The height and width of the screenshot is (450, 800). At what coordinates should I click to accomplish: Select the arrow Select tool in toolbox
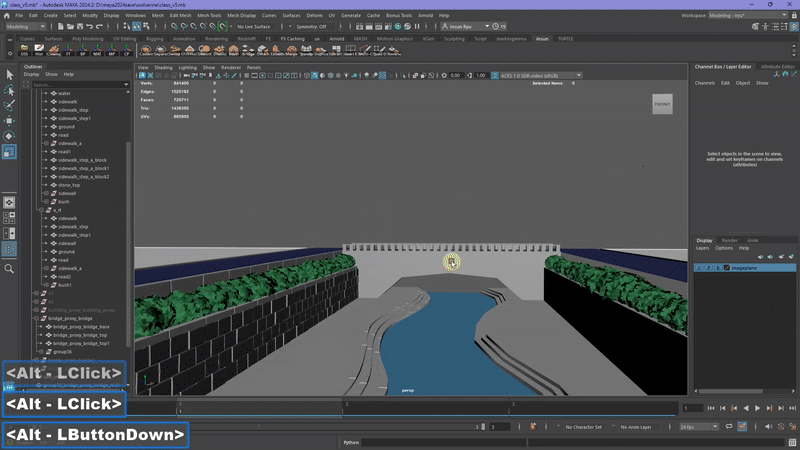tap(9, 75)
